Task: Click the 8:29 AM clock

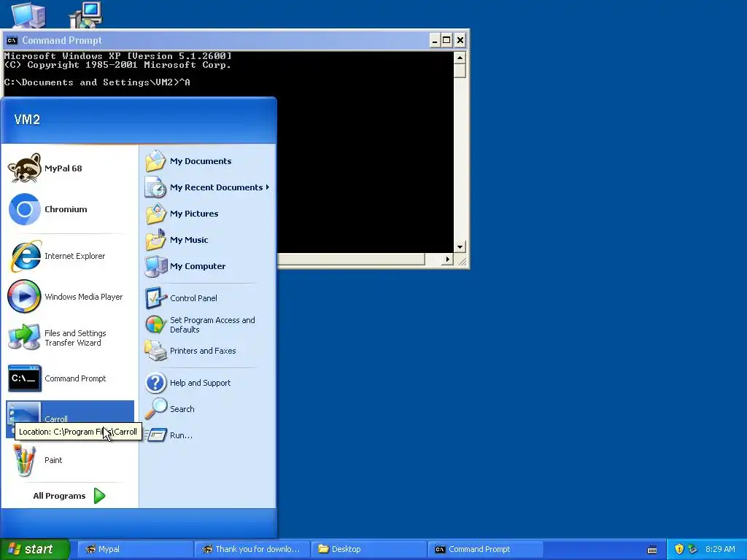Action: click(720, 549)
